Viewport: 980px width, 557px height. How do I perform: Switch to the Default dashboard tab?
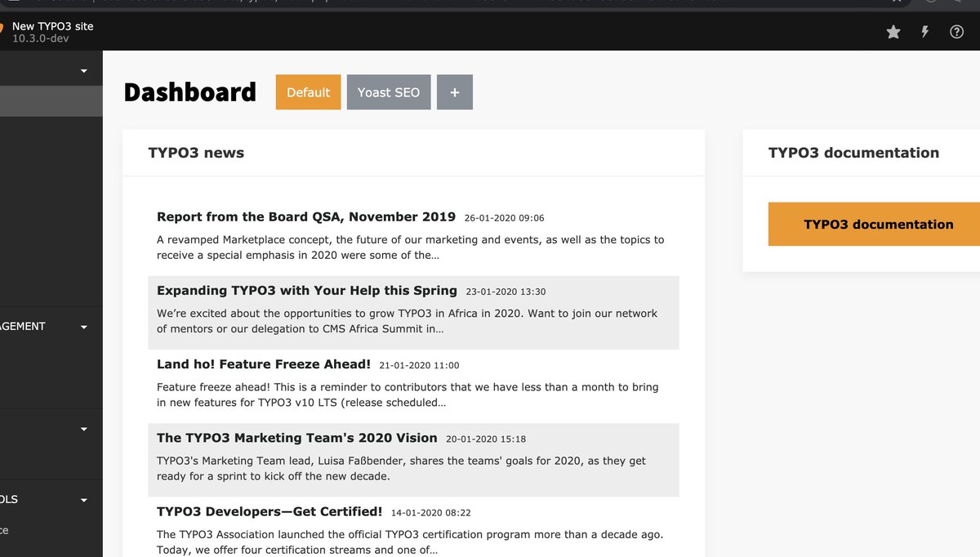point(308,92)
